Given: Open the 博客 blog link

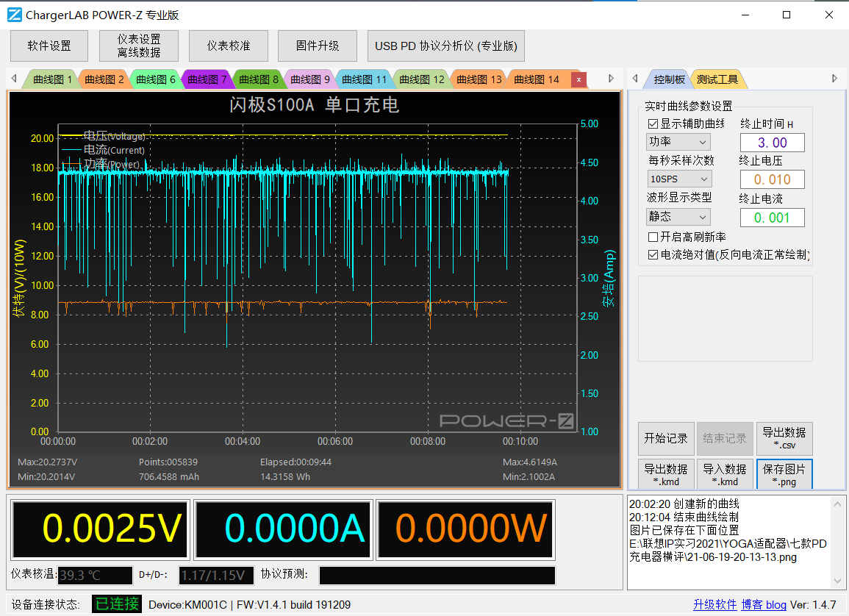Looking at the screenshot, I should [764, 605].
